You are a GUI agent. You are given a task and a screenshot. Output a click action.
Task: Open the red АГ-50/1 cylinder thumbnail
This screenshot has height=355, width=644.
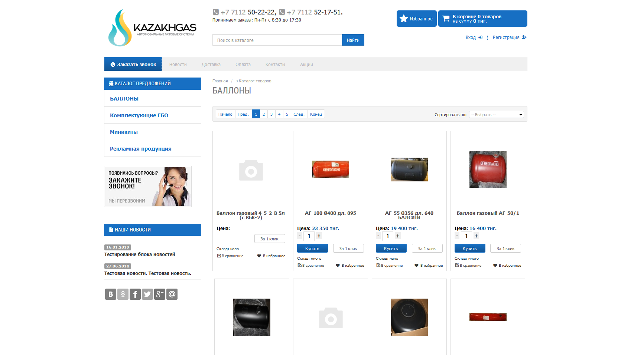pyautogui.click(x=488, y=170)
